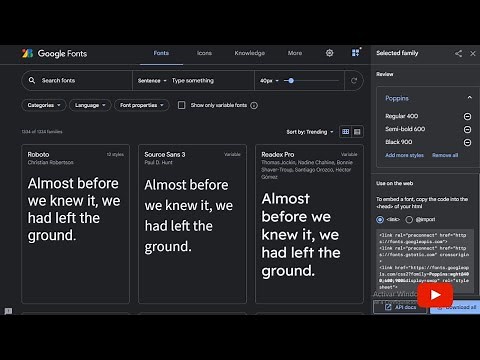This screenshot has width=480, height=360.
Task: Open the Font properties dropdown
Action: pyautogui.click(x=142, y=105)
